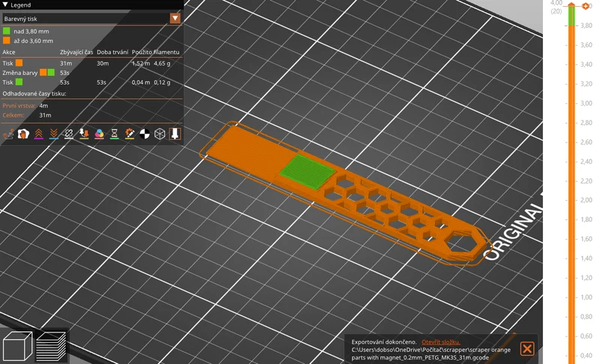Toggle custom G-codes visibility (gear pencil icon)
The image size is (600, 364).
[129, 133]
